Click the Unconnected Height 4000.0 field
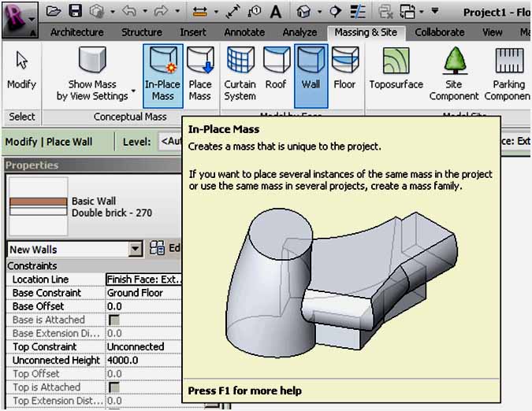532x411 pixels. click(x=144, y=360)
